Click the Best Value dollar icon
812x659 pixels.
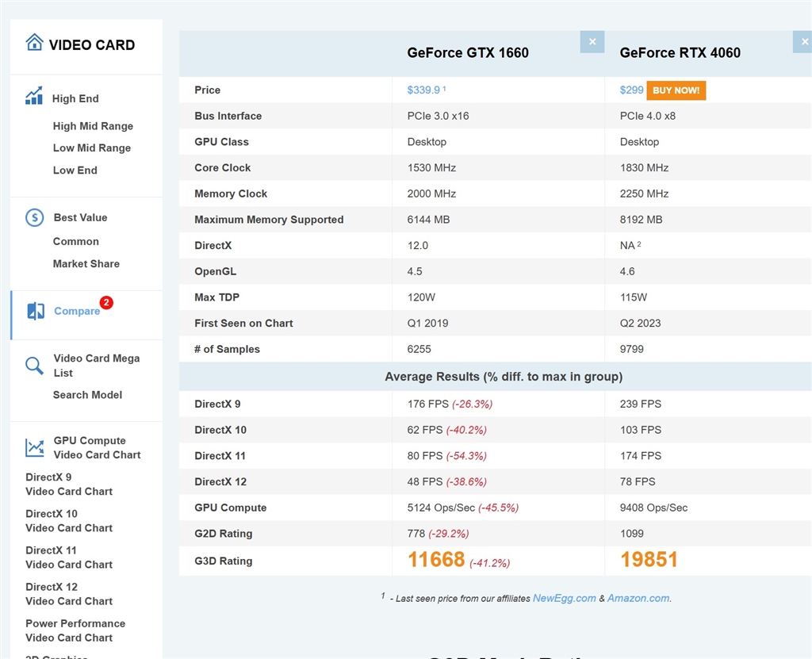[x=35, y=217]
